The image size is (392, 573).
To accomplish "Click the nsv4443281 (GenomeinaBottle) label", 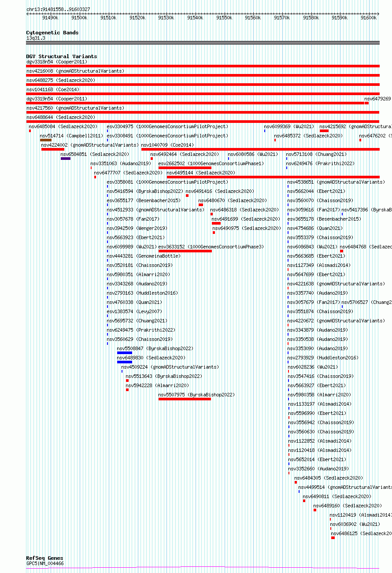I will click(x=144, y=256).
